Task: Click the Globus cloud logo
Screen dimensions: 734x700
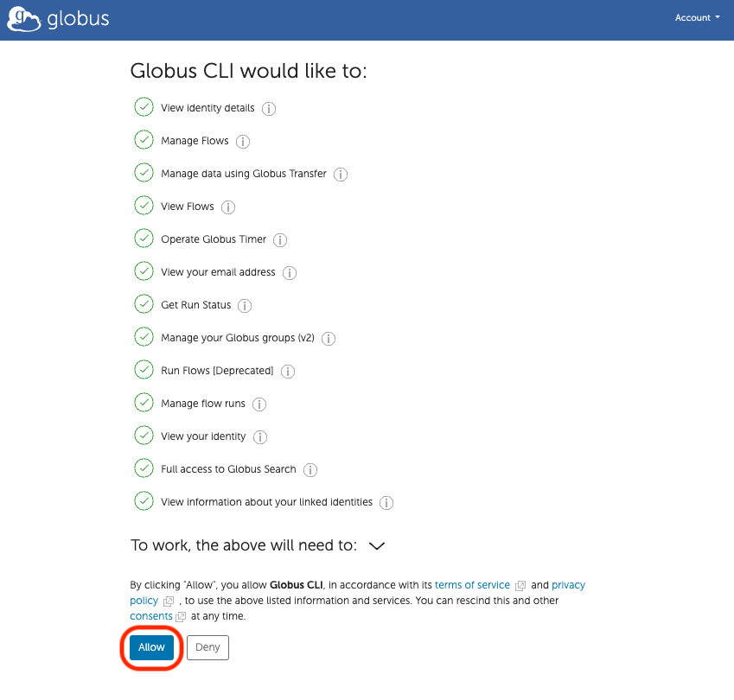Action: pyautogui.click(x=24, y=17)
